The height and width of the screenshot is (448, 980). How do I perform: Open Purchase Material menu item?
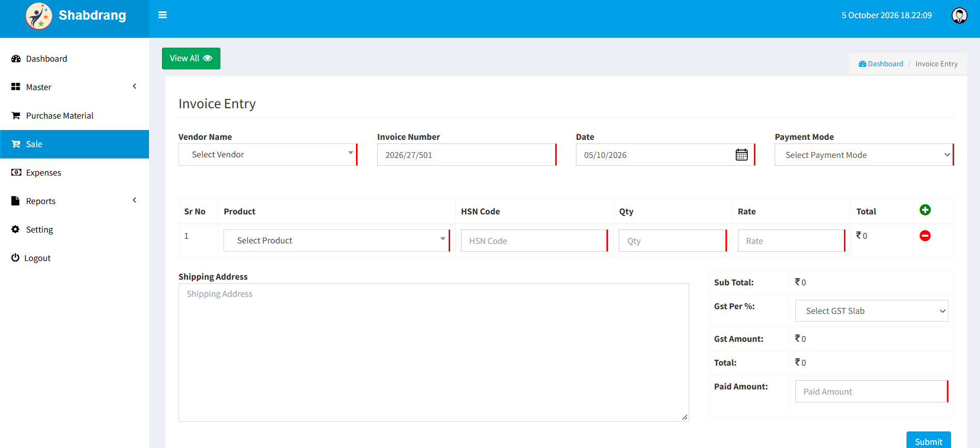point(75,115)
